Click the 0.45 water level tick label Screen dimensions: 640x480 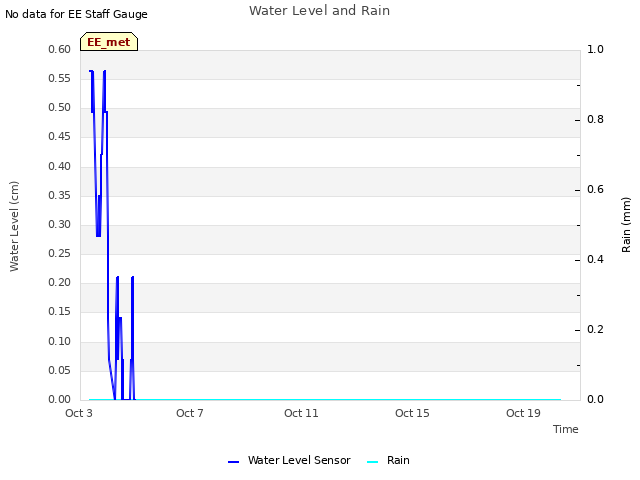[60, 136]
